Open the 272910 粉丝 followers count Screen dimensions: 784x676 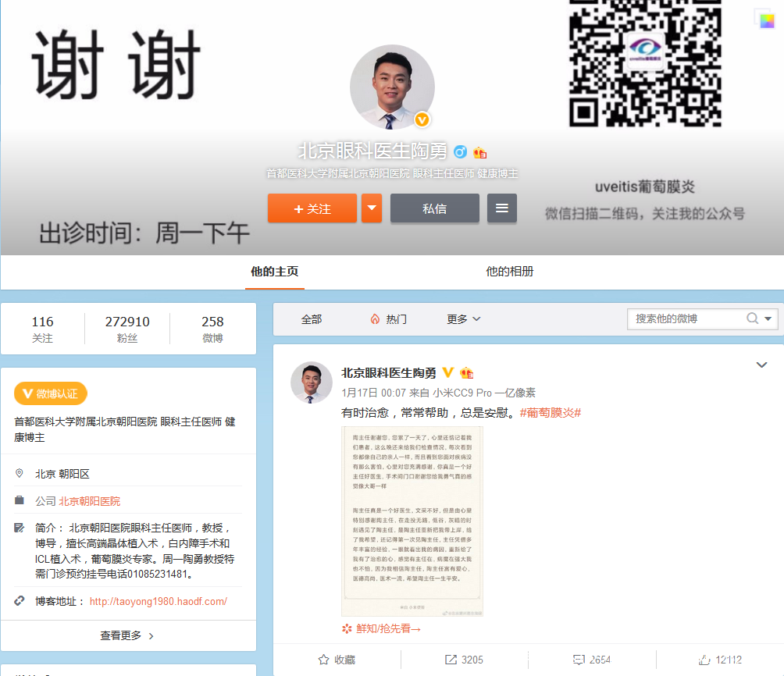127,329
